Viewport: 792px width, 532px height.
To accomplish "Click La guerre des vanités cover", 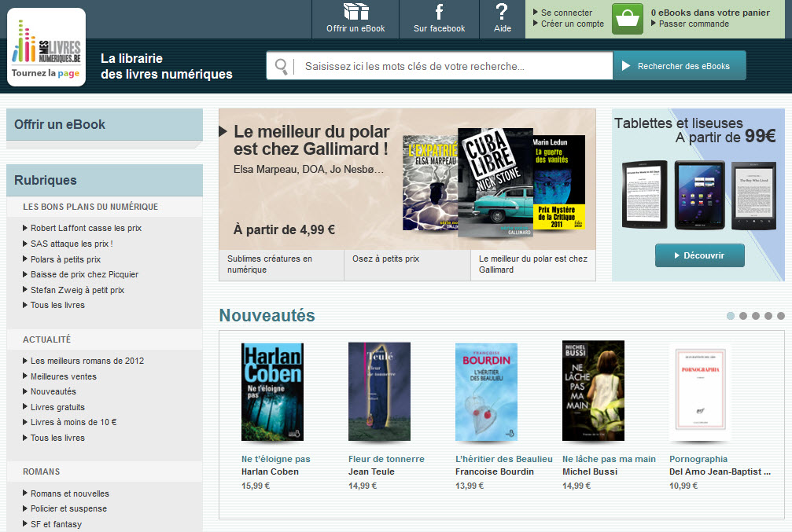I will (x=559, y=182).
